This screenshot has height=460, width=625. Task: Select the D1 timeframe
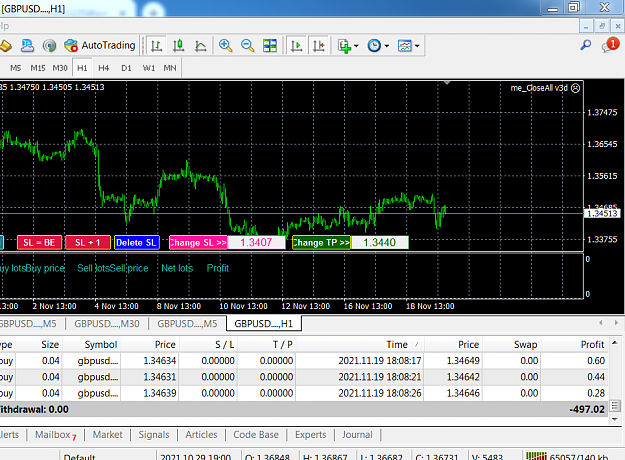coord(126,68)
